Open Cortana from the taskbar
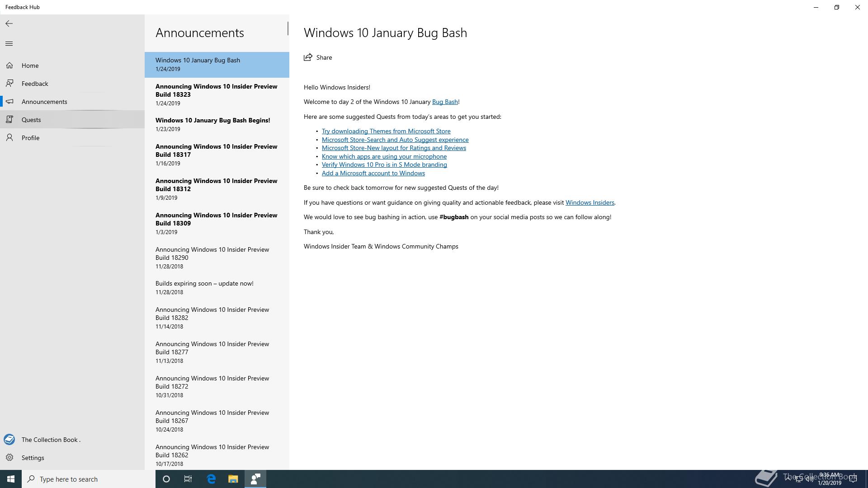 [x=166, y=479]
